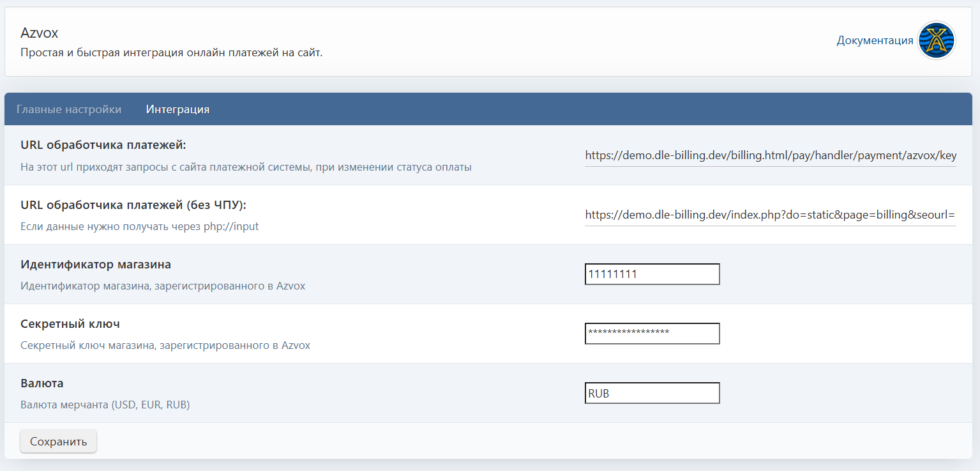Screen dimensions: 980x471
Task: Click the Azvox logo icon
Action: click(x=936, y=40)
